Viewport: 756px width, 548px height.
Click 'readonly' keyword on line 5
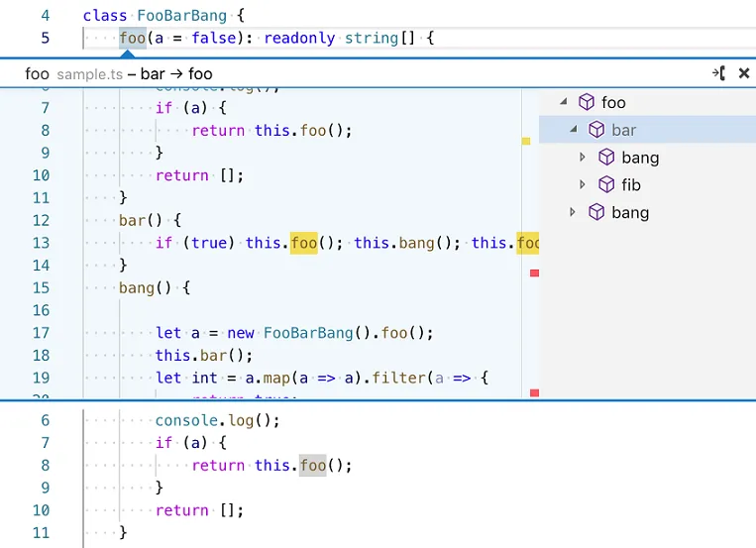[299, 38]
